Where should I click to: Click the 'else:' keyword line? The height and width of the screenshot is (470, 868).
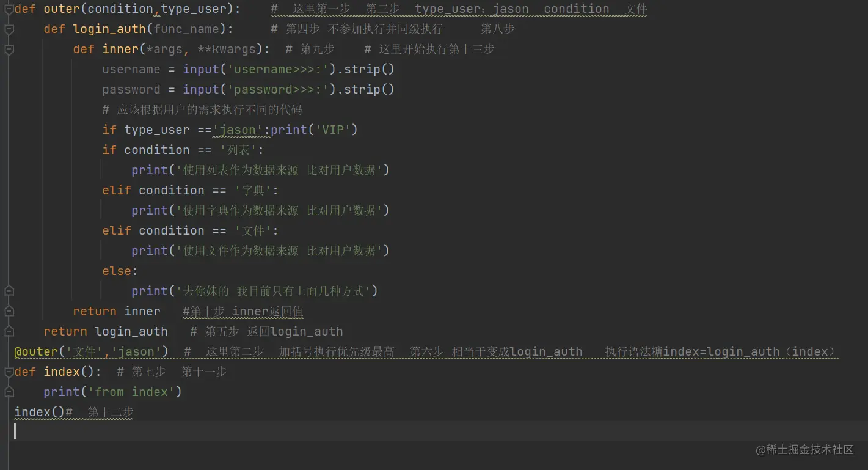[120, 271]
